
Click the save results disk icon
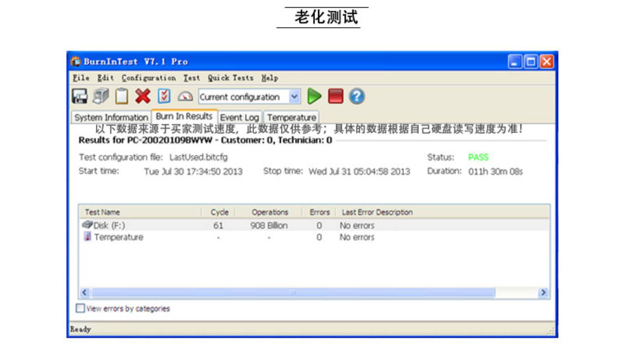pyautogui.click(x=79, y=96)
